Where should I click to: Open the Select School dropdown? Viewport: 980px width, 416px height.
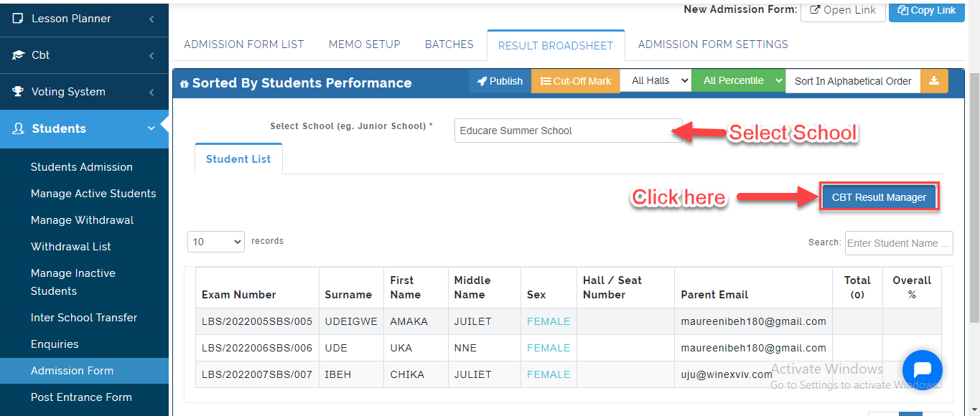click(568, 131)
